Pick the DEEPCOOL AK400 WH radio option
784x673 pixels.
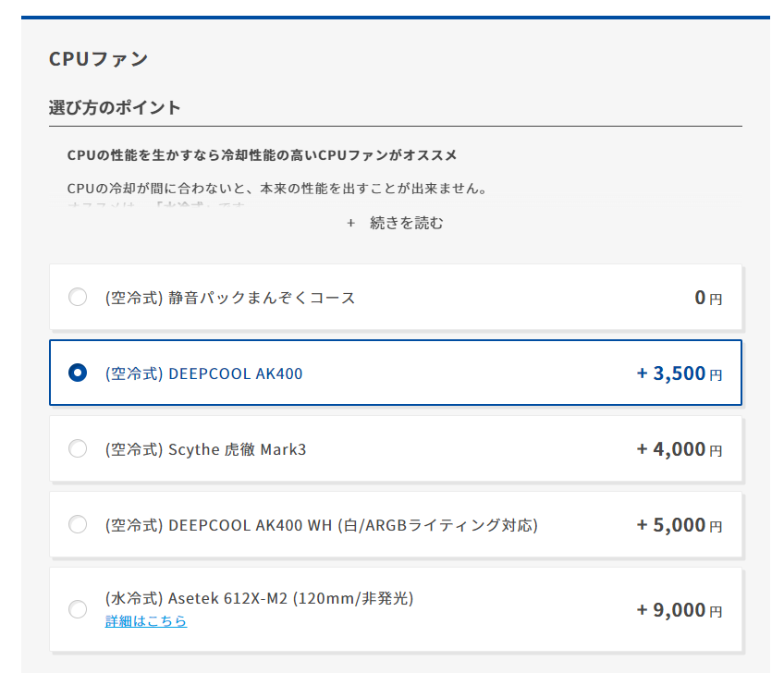78,524
